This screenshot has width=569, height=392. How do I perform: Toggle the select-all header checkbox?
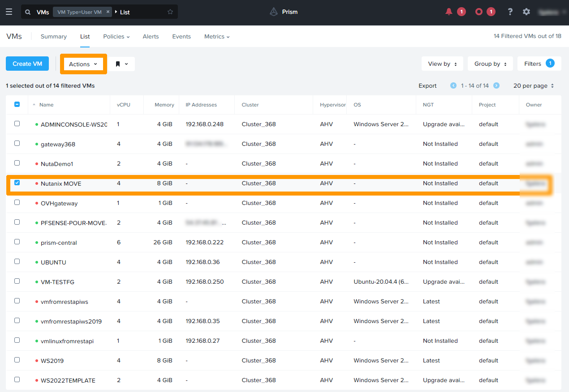[x=17, y=104]
